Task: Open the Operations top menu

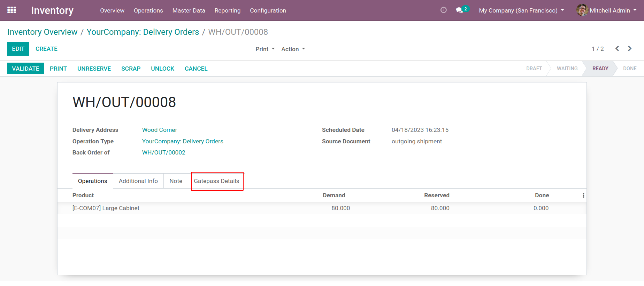Action: 148,10
